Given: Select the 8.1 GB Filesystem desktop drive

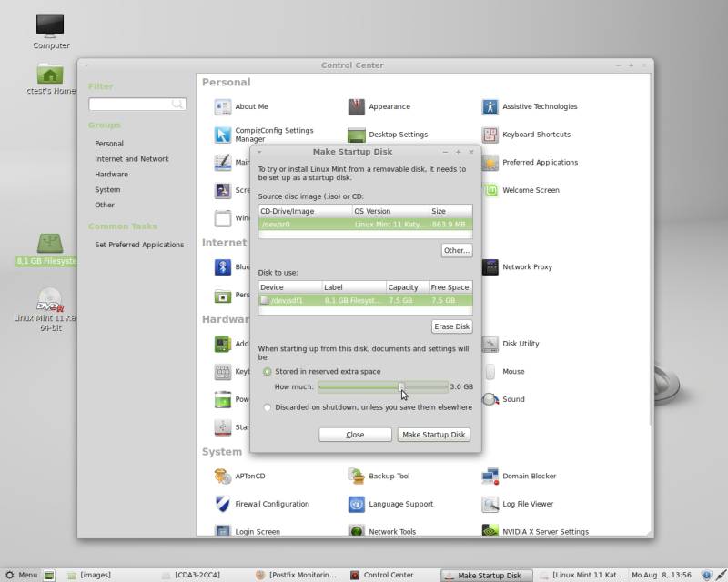Looking at the screenshot, I should pos(48,250).
